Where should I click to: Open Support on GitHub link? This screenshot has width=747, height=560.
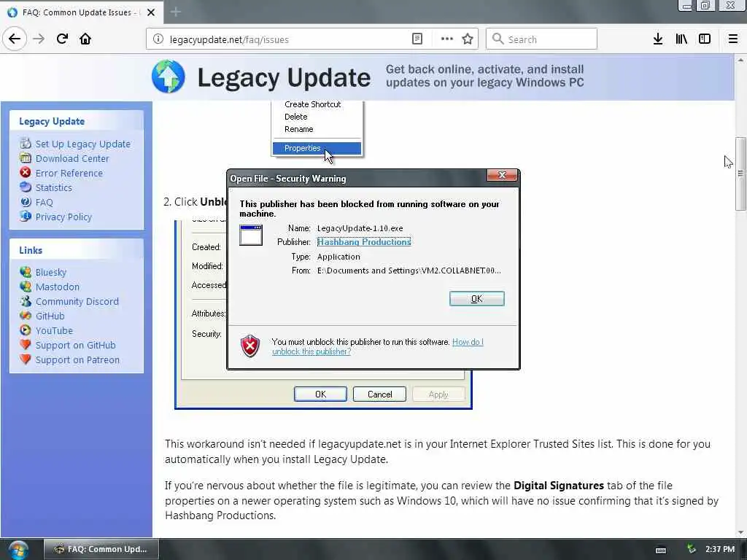(x=76, y=346)
